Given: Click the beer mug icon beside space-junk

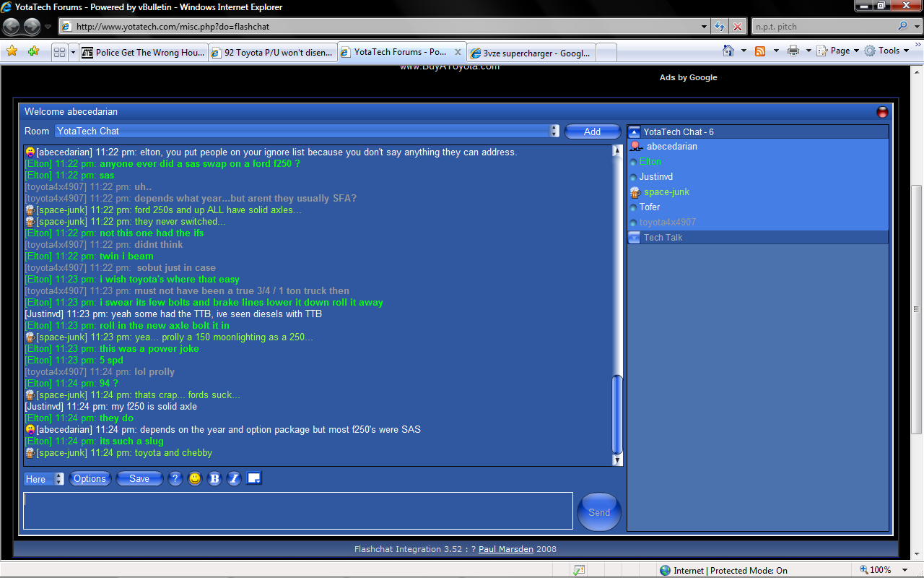Looking at the screenshot, I should click(635, 192).
